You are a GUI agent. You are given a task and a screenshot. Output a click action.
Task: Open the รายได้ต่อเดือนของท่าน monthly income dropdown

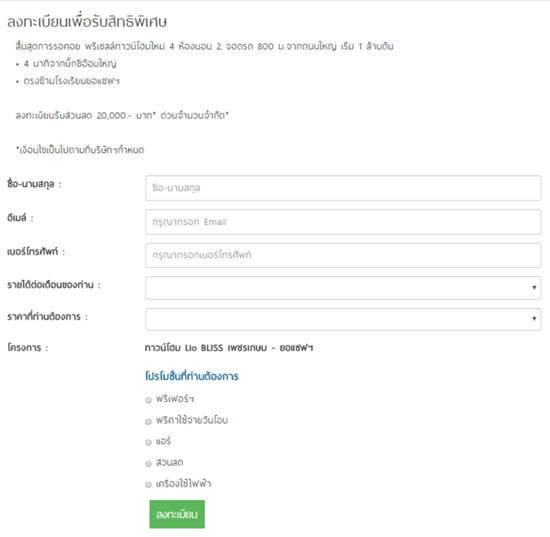click(343, 288)
